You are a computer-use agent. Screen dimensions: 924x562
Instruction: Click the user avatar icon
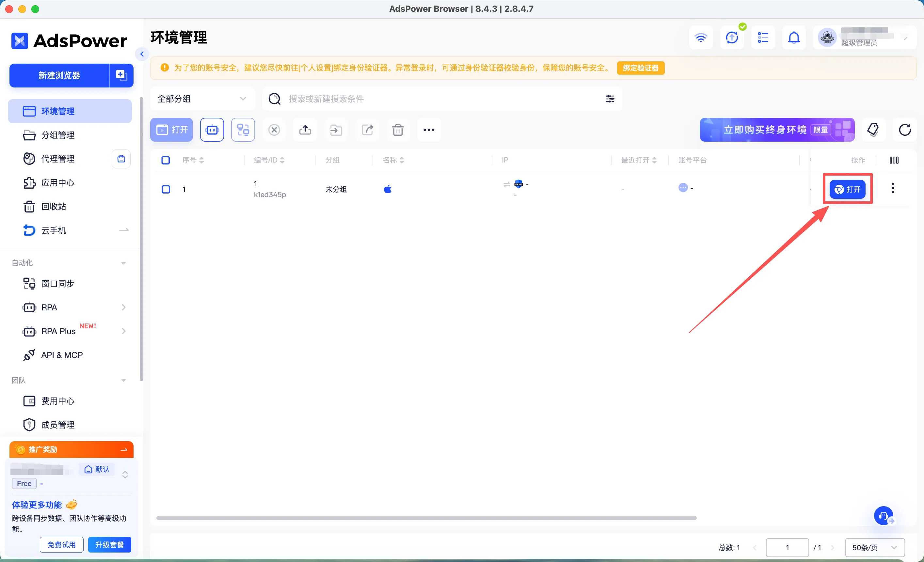(827, 38)
